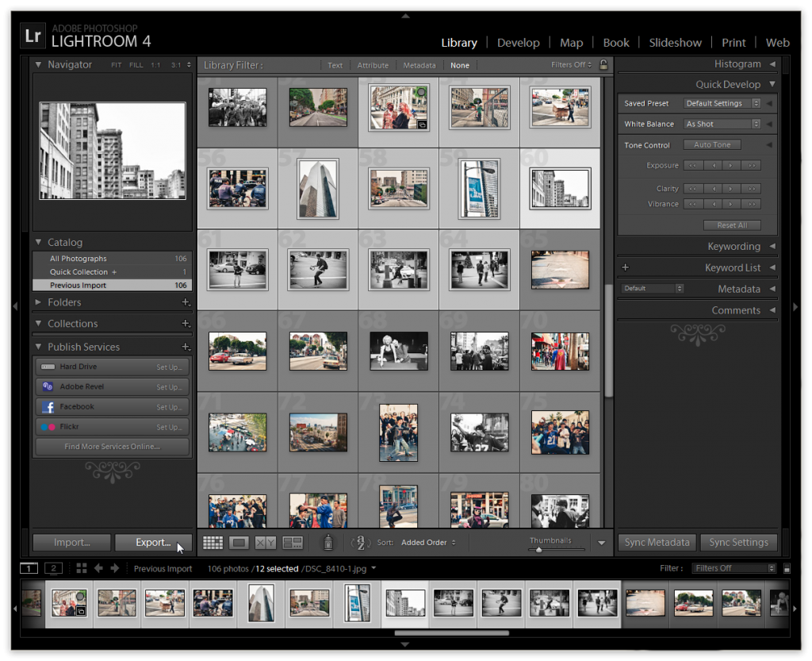Click Sync Metadata button
Viewport: 812px width, 661px height.
(657, 543)
